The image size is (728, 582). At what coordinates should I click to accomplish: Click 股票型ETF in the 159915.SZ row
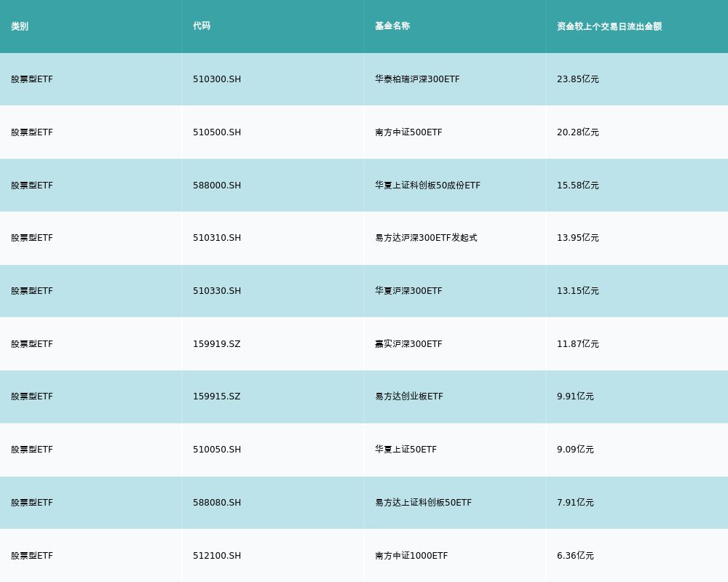click(x=32, y=396)
